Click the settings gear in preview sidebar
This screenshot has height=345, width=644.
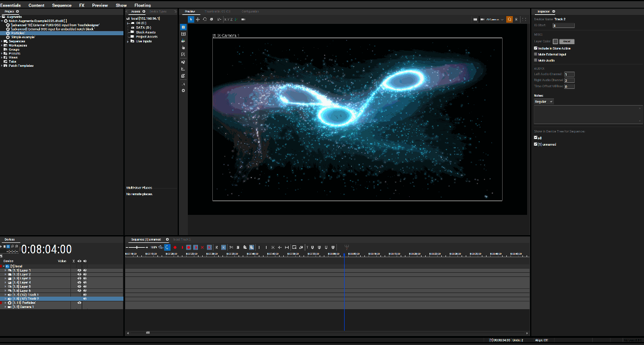point(183,90)
